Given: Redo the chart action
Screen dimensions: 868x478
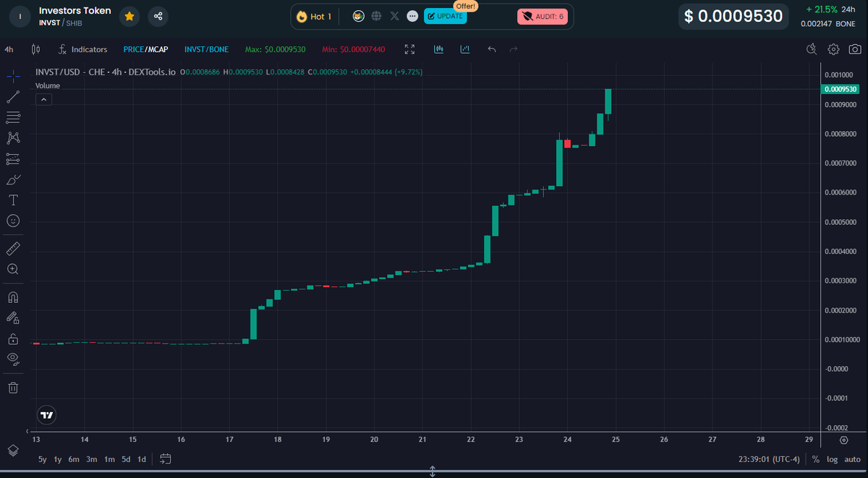Looking at the screenshot, I should tap(514, 49).
